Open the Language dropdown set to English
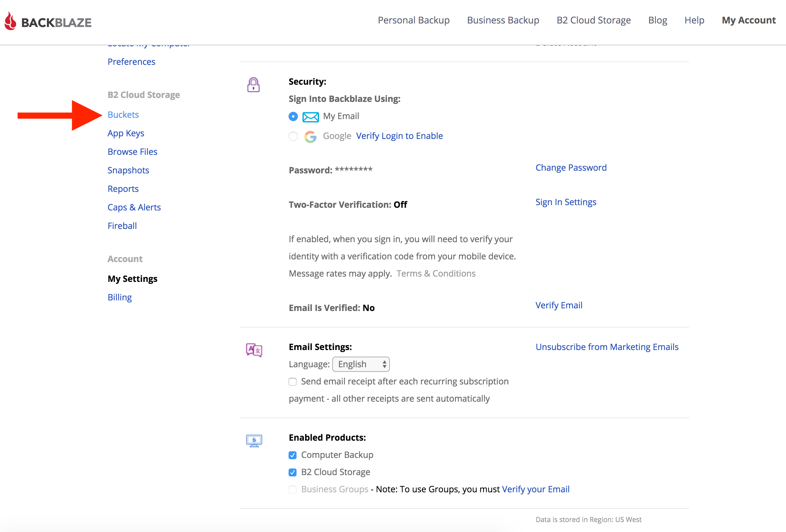The height and width of the screenshot is (532, 786). pos(361,364)
